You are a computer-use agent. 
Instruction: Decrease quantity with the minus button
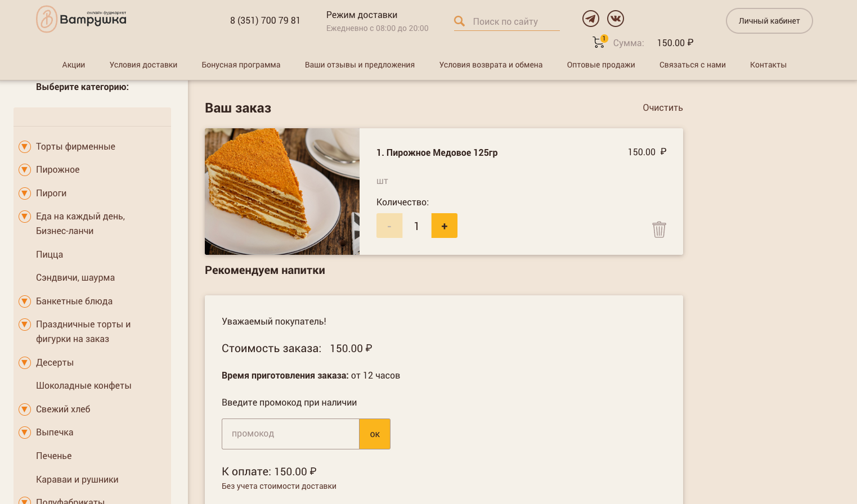[x=389, y=226]
